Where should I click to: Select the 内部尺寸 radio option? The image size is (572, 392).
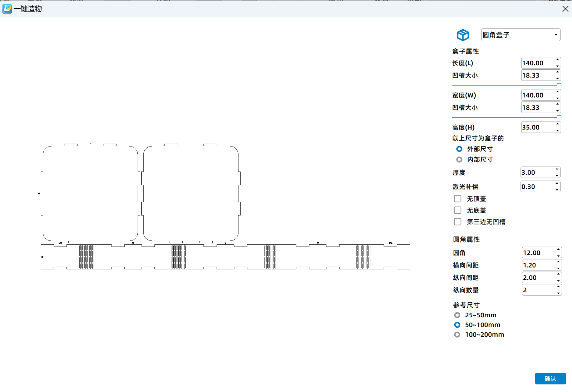click(459, 160)
